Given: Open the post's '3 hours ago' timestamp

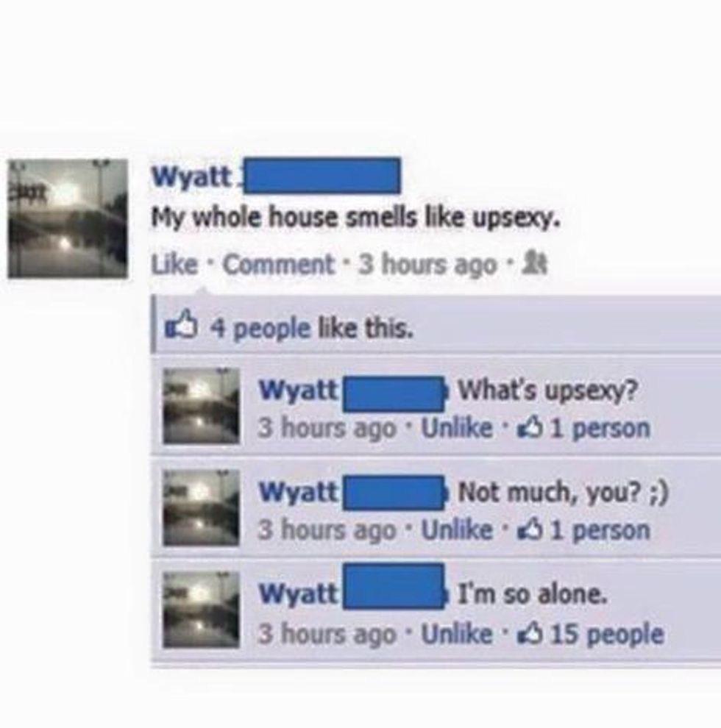Looking at the screenshot, I should tap(428, 265).
